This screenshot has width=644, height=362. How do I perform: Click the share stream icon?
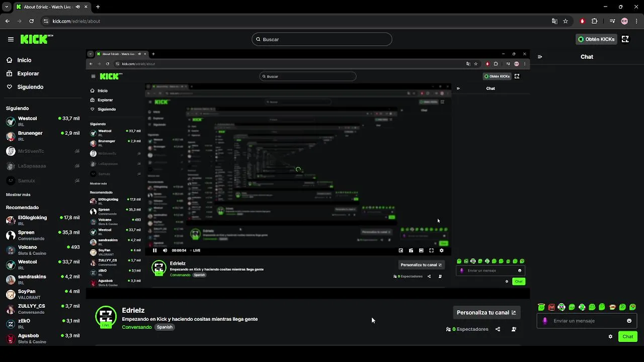498,329
